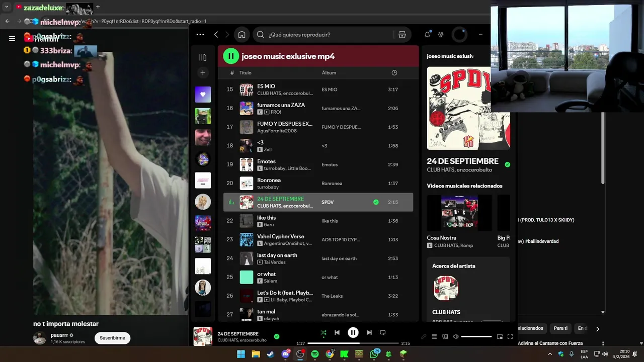Open File Explorer from taskbar
The image size is (644, 362).
pyautogui.click(x=256, y=354)
